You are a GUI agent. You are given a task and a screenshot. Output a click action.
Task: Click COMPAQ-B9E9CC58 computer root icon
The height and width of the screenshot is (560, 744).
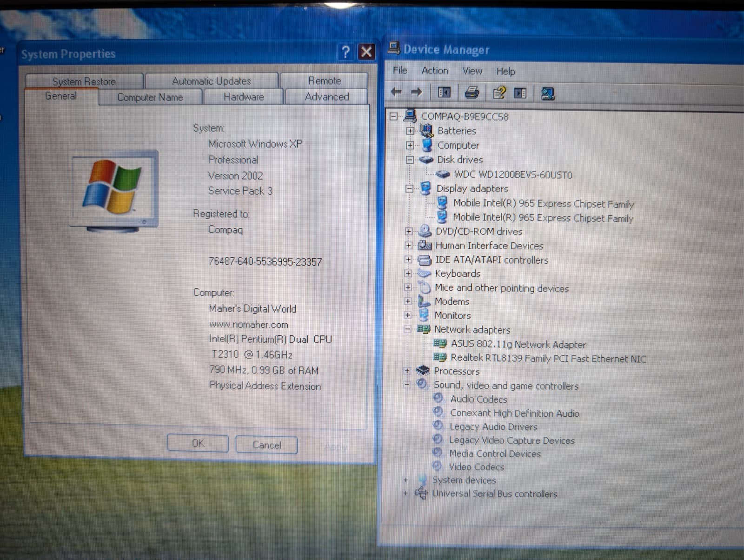(410, 115)
